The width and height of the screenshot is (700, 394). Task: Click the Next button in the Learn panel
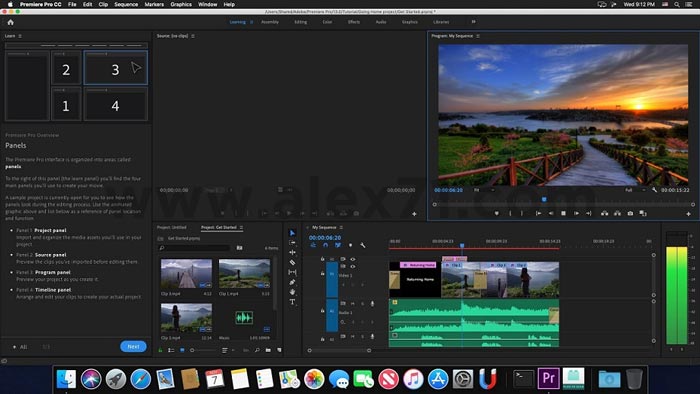[x=133, y=346]
